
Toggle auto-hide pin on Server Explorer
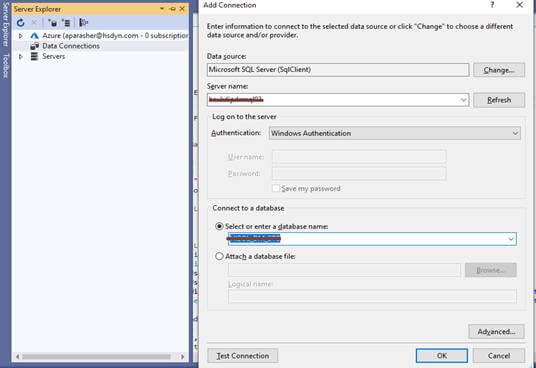tap(173, 9)
